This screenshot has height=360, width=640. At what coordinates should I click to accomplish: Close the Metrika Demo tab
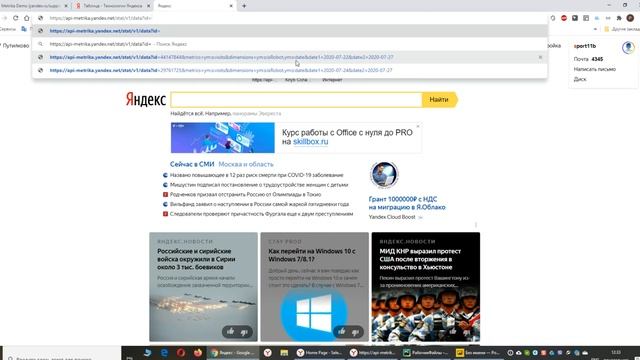66,6
